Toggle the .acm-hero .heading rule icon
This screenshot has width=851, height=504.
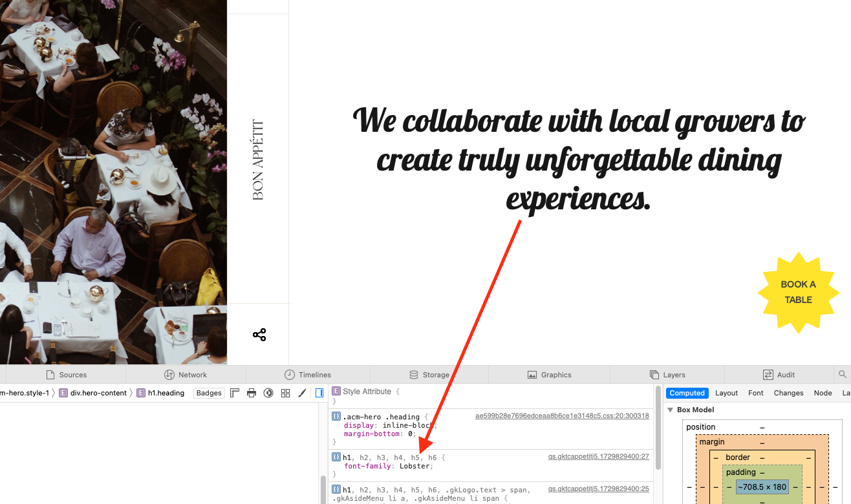(x=336, y=417)
